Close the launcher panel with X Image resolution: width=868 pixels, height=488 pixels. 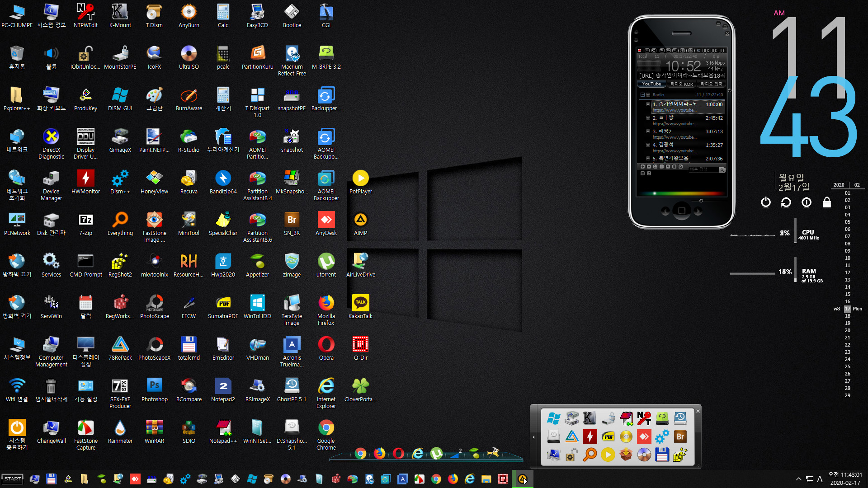pos(698,411)
